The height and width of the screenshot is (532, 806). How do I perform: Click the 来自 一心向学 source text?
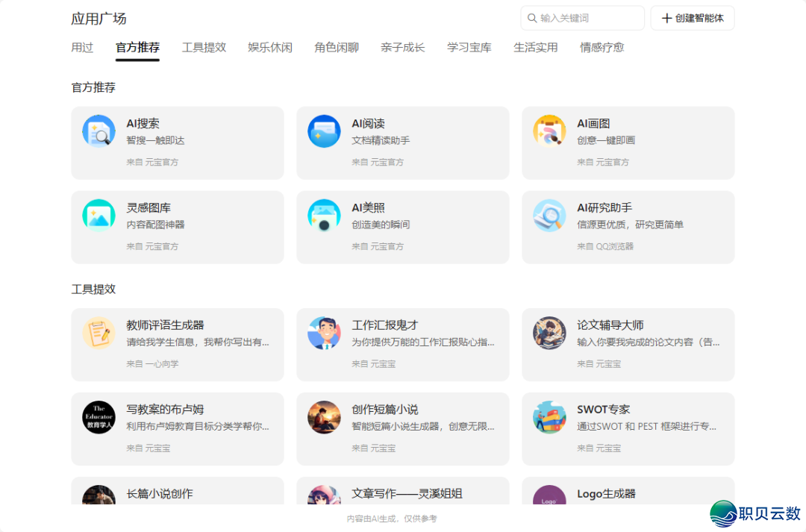[x=153, y=364]
